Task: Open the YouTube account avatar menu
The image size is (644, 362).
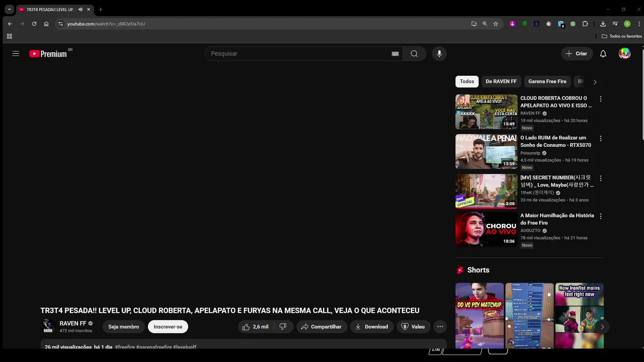Action: [624, 53]
